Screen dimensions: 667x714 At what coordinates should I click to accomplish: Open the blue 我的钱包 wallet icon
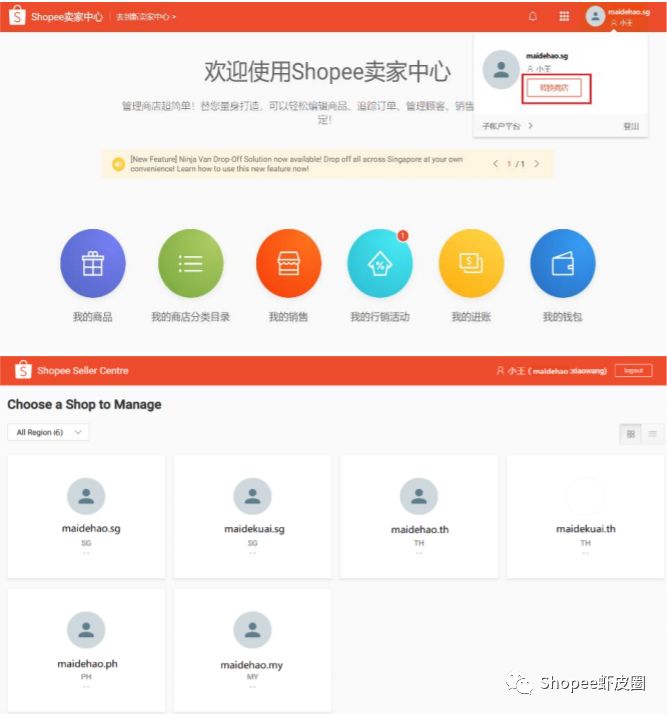563,264
